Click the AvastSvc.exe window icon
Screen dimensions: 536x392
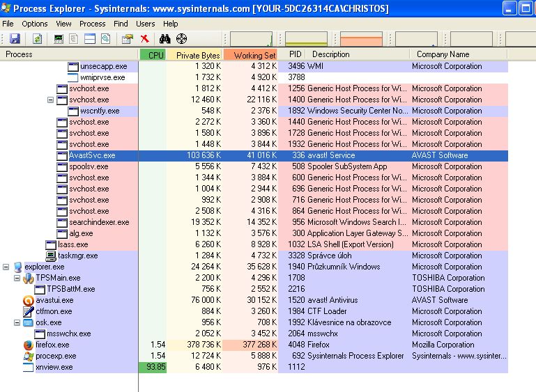click(x=62, y=156)
